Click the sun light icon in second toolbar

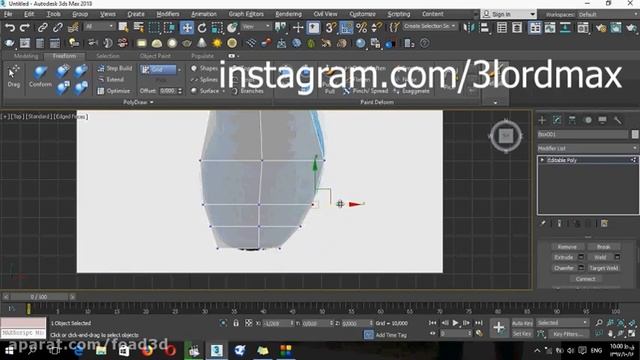[217, 43]
